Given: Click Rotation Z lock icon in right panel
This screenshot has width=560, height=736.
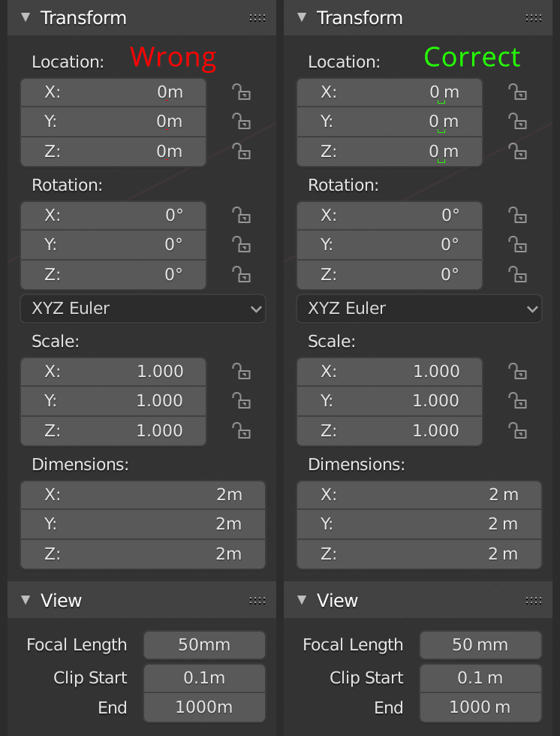Looking at the screenshot, I should pos(517,274).
